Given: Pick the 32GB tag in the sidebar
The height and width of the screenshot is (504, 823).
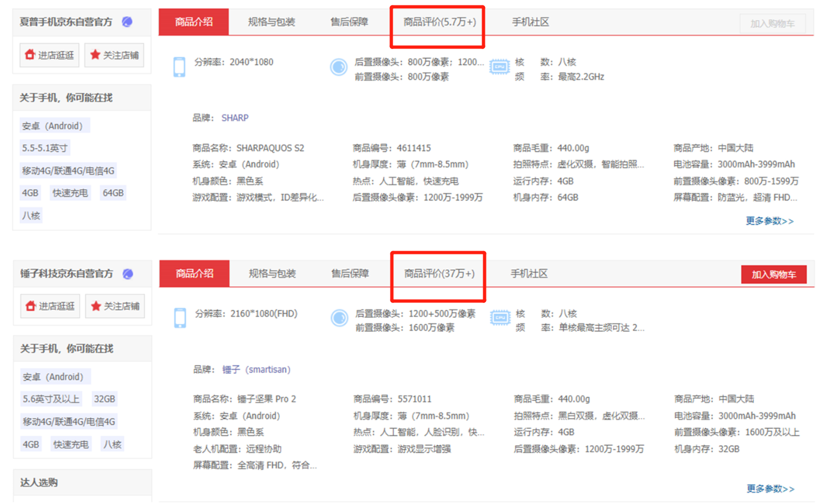Looking at the screenshot, I should 105,399.
